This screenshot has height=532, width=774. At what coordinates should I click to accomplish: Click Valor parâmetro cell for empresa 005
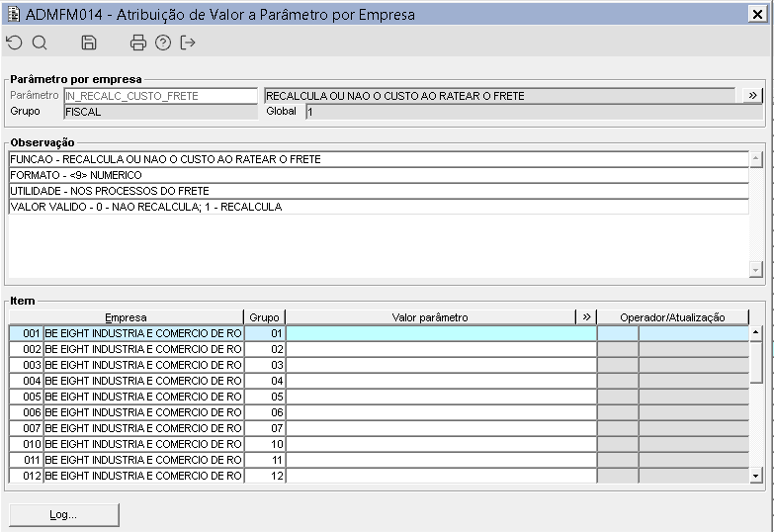[441, 397]
